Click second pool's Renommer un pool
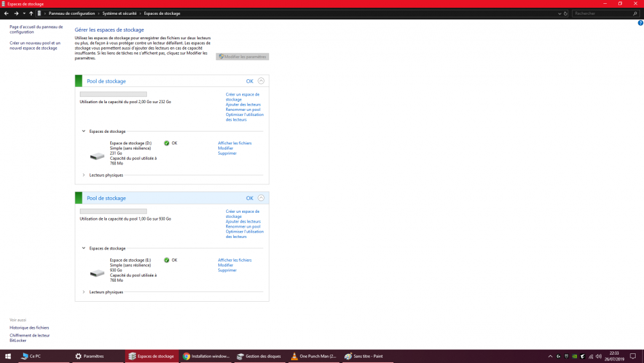This screenshot has height=363, width=644. coord(243,226)
